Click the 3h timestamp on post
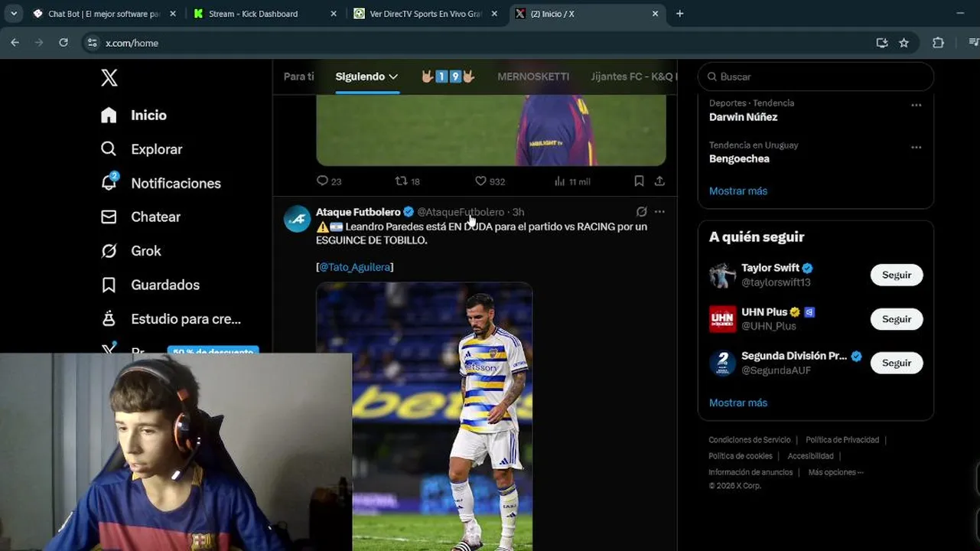Screen dimensions: 980x551 click(518, 212)
